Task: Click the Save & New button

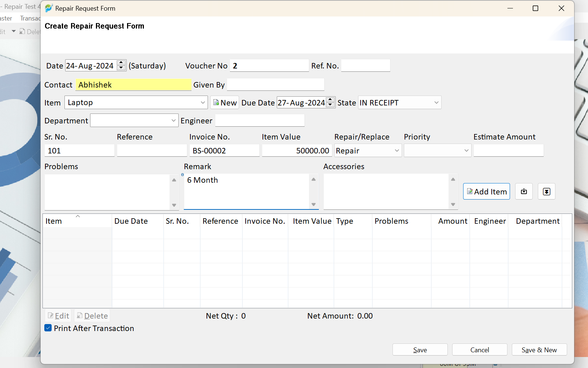Action: [x=539, y=350]
